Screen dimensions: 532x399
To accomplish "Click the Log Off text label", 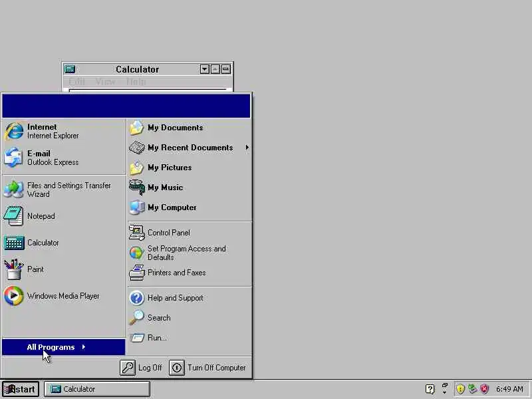I will coord(150,368).
